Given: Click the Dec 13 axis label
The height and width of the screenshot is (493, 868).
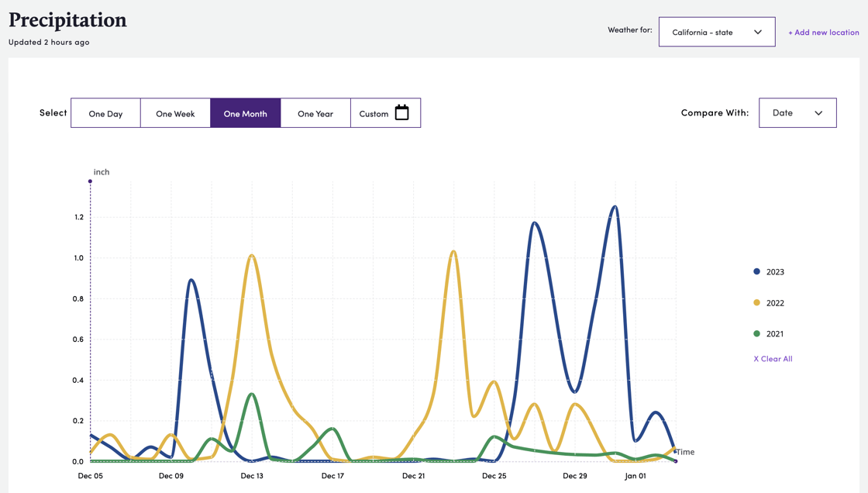Looking at the screenshot, I should pos(252,476).
